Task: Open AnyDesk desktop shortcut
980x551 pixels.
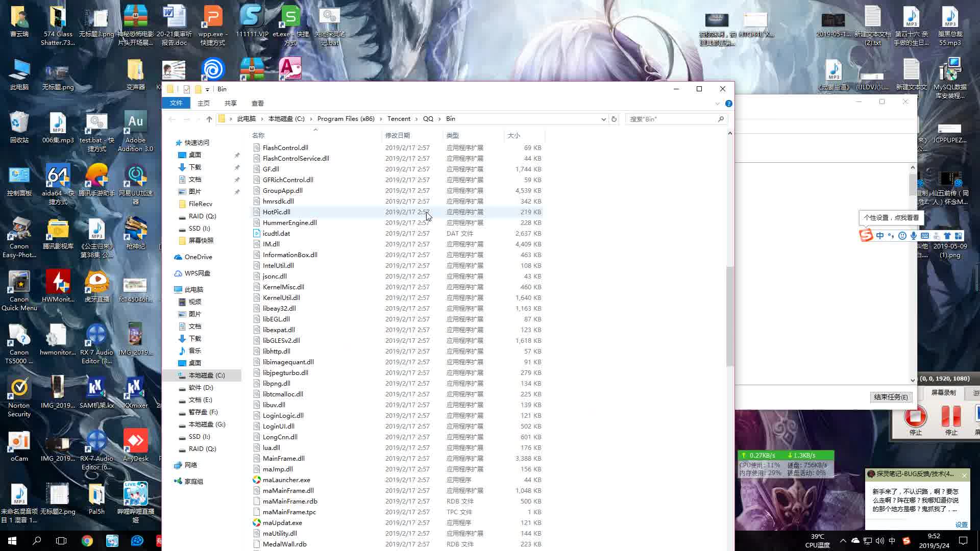Action: click(x=135, y=445)
